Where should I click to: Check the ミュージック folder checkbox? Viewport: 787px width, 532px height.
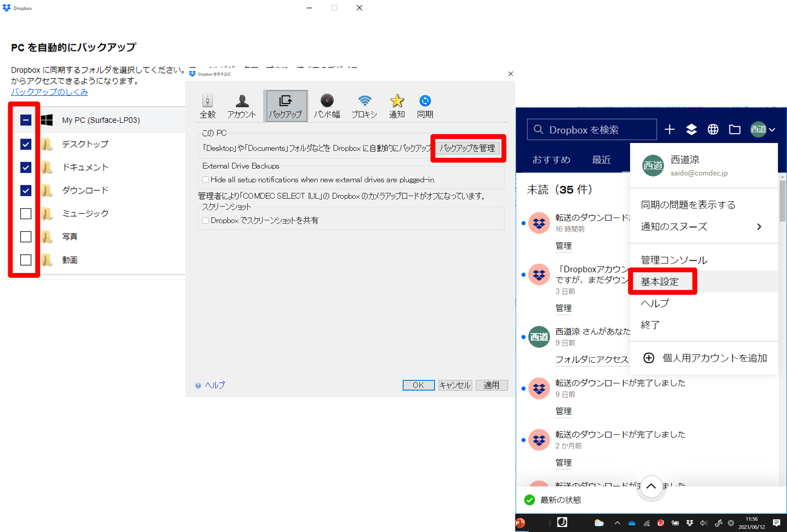[26, 214]
